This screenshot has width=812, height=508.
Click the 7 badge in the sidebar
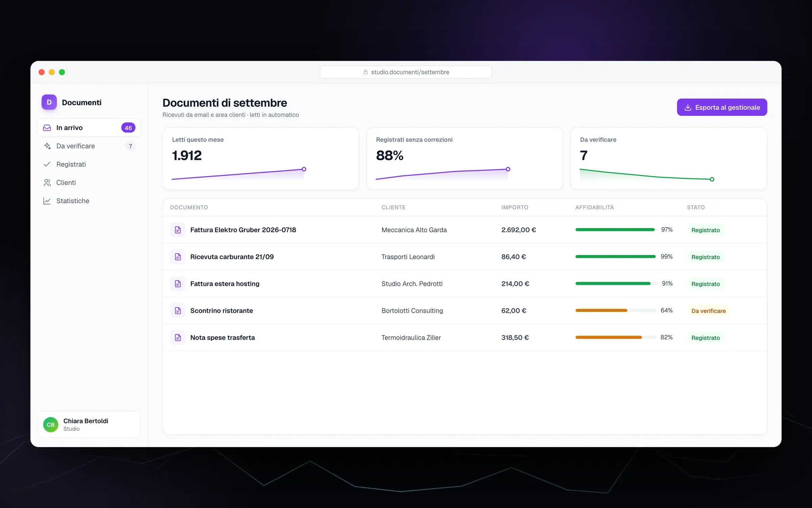[x=130, y=146]
